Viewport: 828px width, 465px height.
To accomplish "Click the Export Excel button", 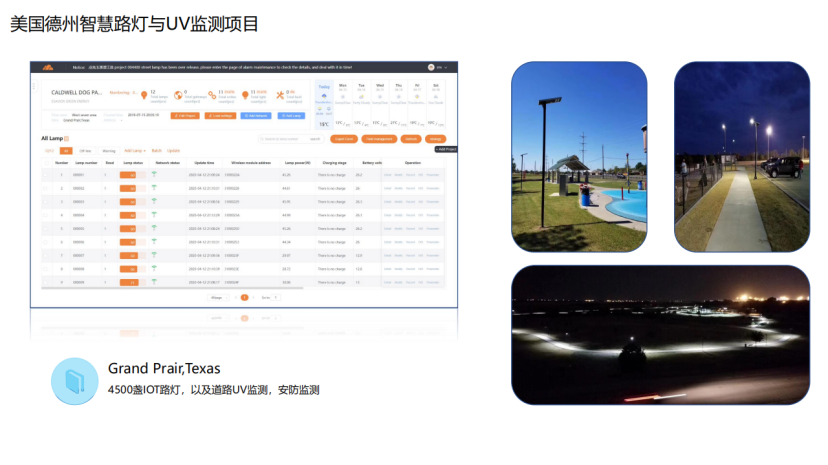I will click(x=344, y=139).
